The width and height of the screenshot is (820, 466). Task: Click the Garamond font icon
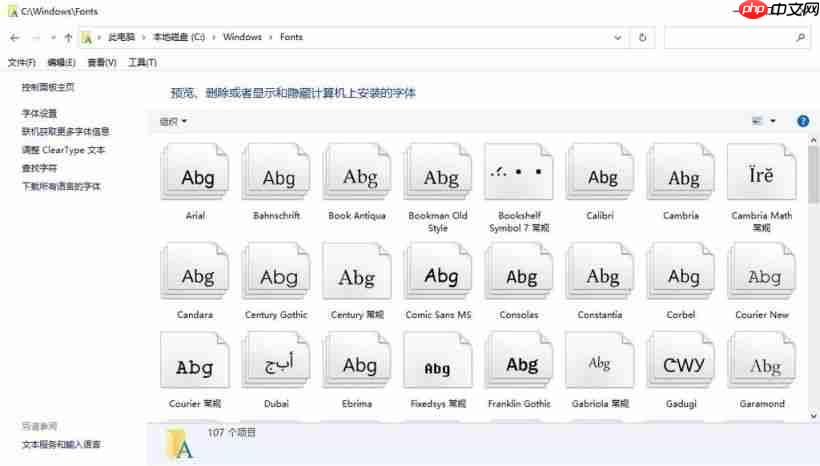[762, 361]
